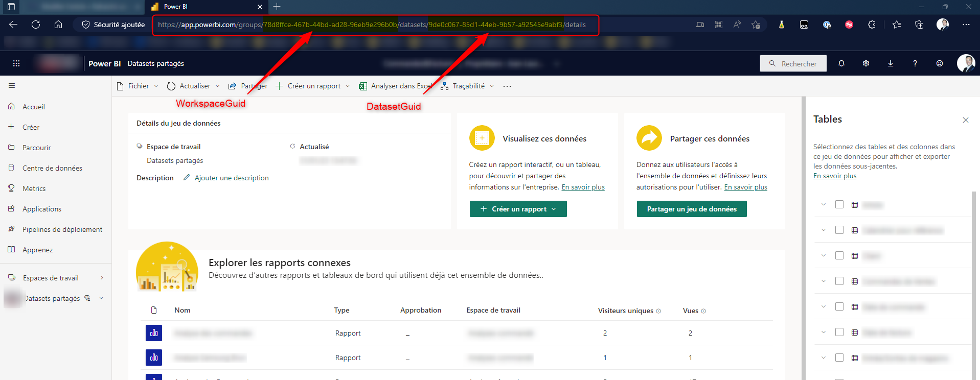Click the green Créer un rapport button
Image resolution: width=980 pixels, height=380 pixels.
518,209
